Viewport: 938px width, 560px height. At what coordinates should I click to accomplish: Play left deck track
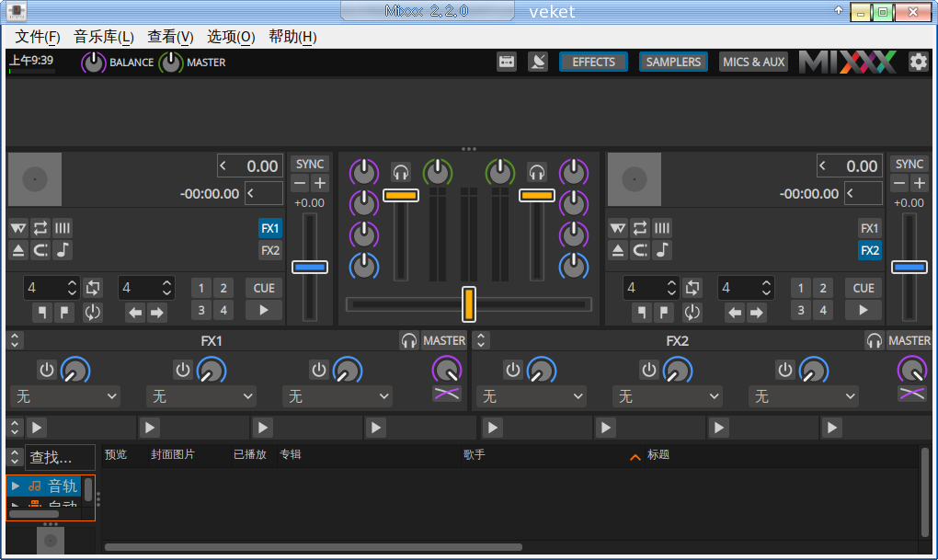(264, 310)
